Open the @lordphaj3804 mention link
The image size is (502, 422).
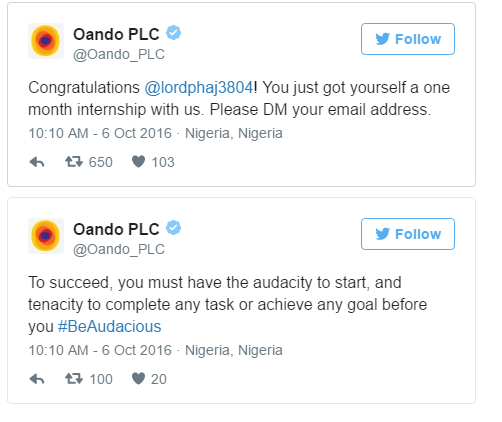tap(199, 88)
